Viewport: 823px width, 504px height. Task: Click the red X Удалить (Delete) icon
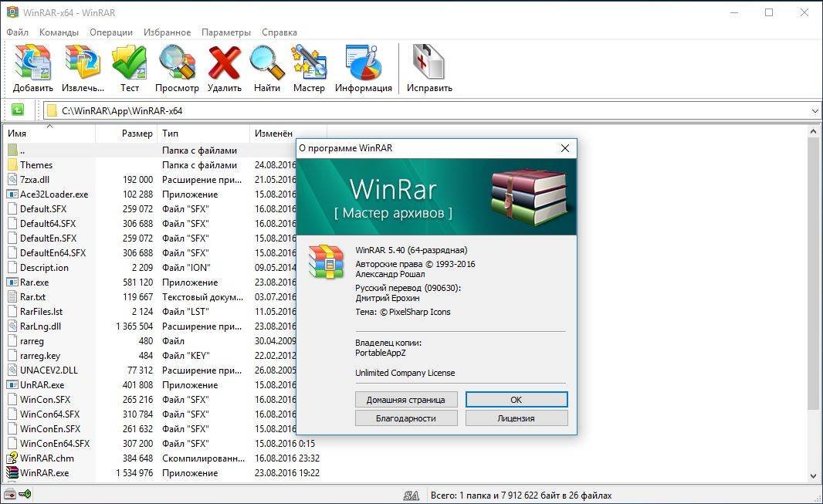[224, 63]
